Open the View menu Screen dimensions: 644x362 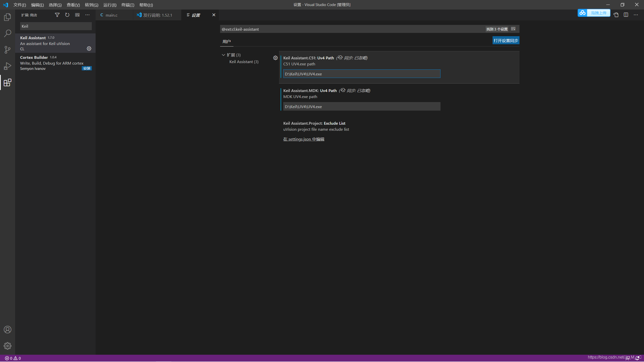pos(73,5)
